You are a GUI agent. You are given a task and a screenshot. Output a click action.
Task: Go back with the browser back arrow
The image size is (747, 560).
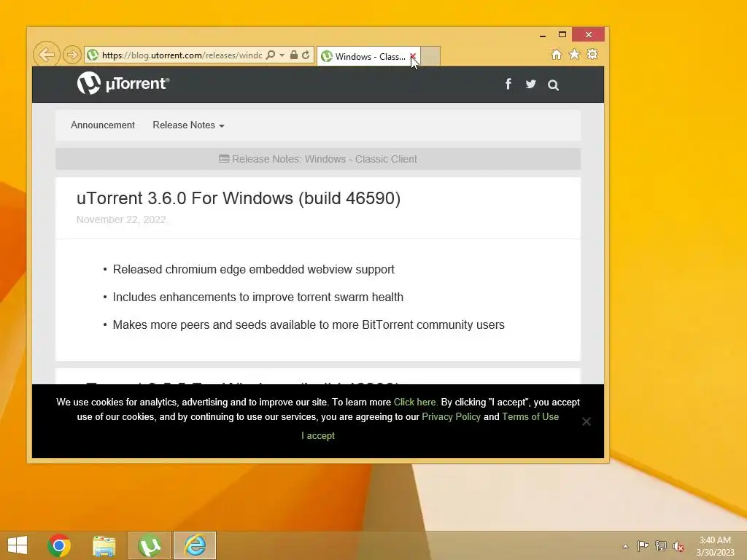46,55
